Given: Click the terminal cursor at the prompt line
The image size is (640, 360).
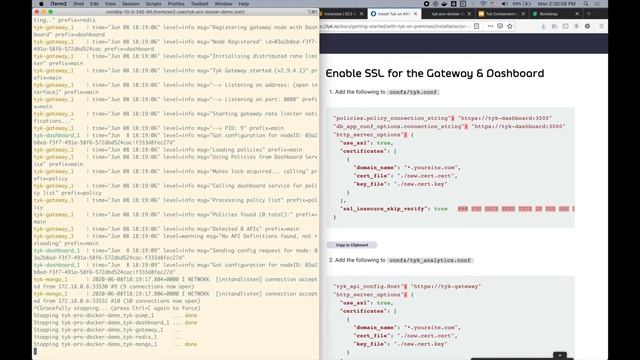Looking at the screenshot, I should [x=35, y=351].
